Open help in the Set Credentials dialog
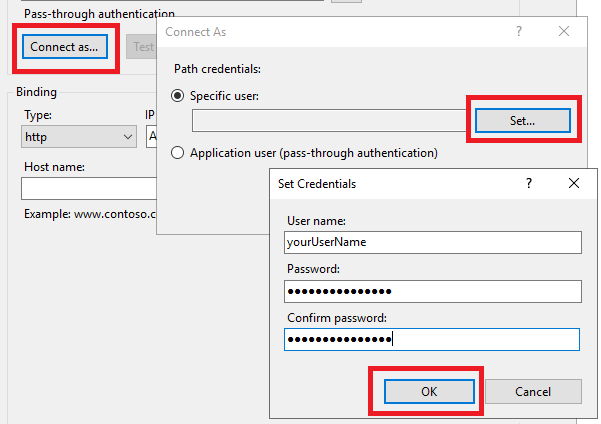 coord(528,184)
